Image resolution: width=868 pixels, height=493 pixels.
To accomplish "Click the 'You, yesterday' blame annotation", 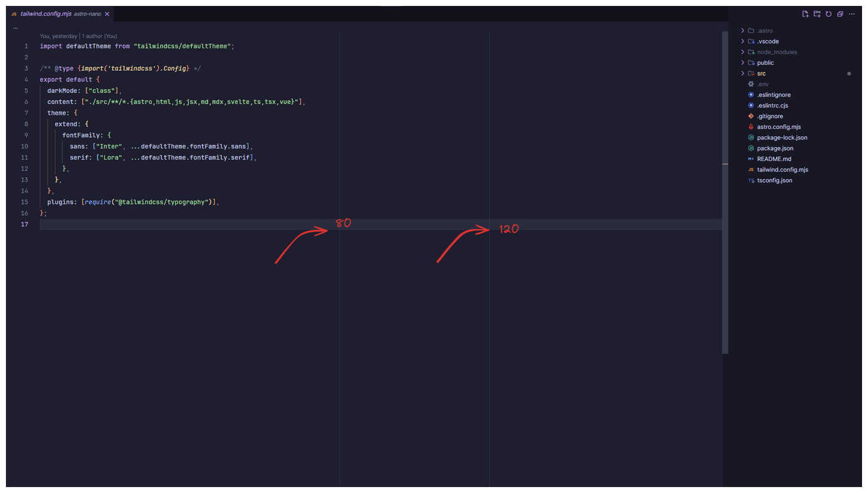I will point(58,36).
